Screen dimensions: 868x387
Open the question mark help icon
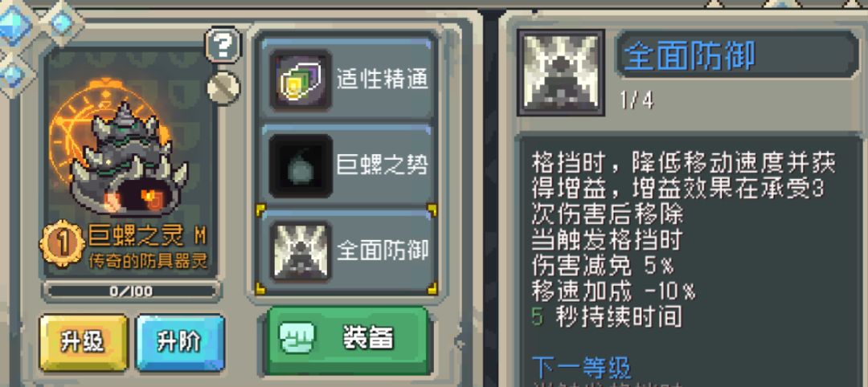(223, 45)
